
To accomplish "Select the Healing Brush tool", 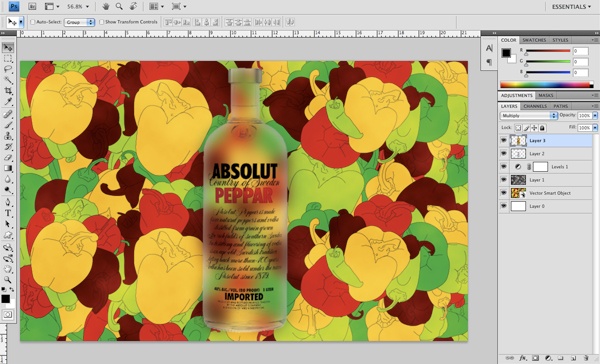I will point(8,114).
